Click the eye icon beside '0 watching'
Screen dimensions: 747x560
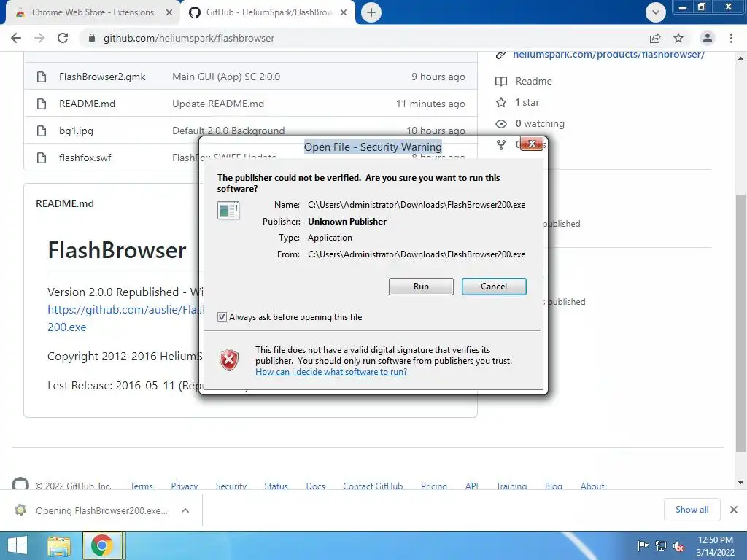(501, 124)
